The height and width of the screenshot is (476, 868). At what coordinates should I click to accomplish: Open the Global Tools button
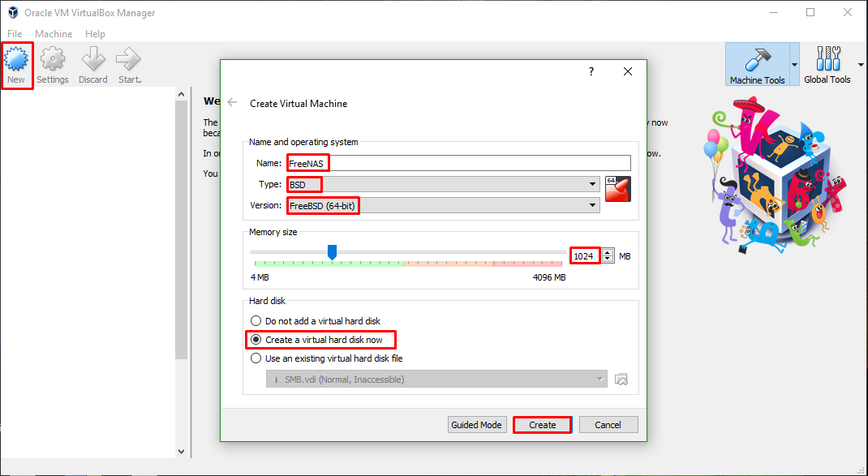click(x=827, y=65)
